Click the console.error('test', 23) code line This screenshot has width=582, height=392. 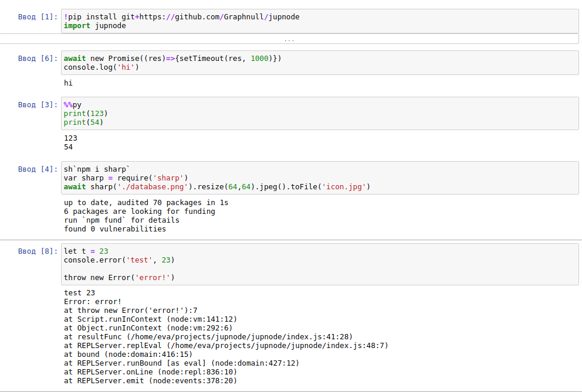119,260
